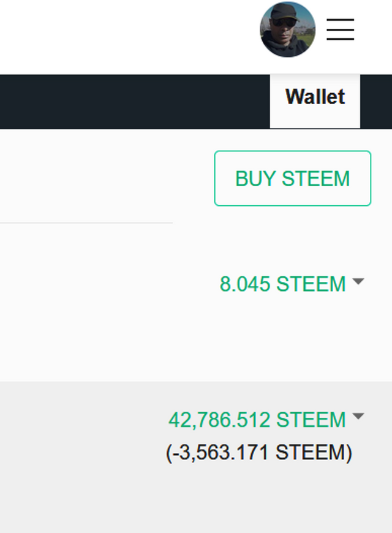This screenshot has height=533, width=392.
Task: Click the green 42,786.512 STEEM power amount
Action: coord(257,420)
